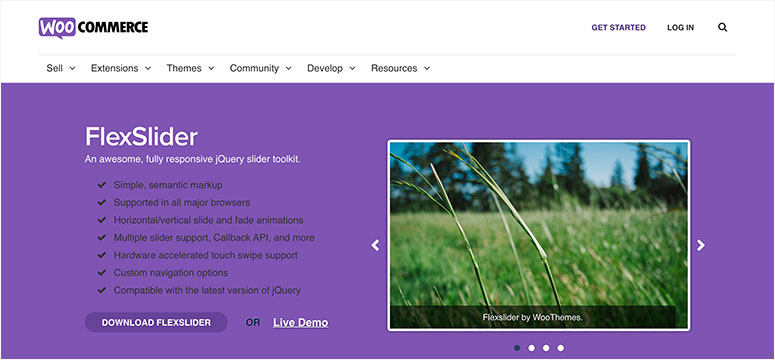
Task: Open the Community navigation menu
Action: coord(260,68)
